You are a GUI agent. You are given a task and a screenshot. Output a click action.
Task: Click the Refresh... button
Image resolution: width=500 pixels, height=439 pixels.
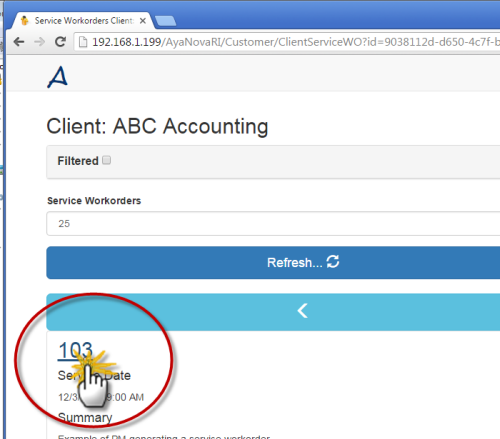pyautogui.click(x=273, y=262)
